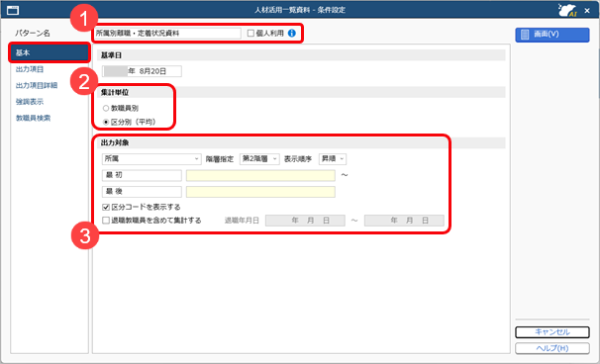This screenshot has height=364, width=600.
Task: Click the 退職年月日 label
Action: point(242,221)
